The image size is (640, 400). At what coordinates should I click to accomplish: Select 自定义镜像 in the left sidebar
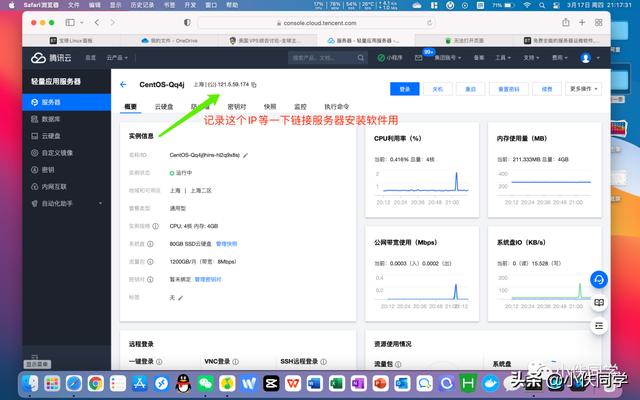coord(67,153)
